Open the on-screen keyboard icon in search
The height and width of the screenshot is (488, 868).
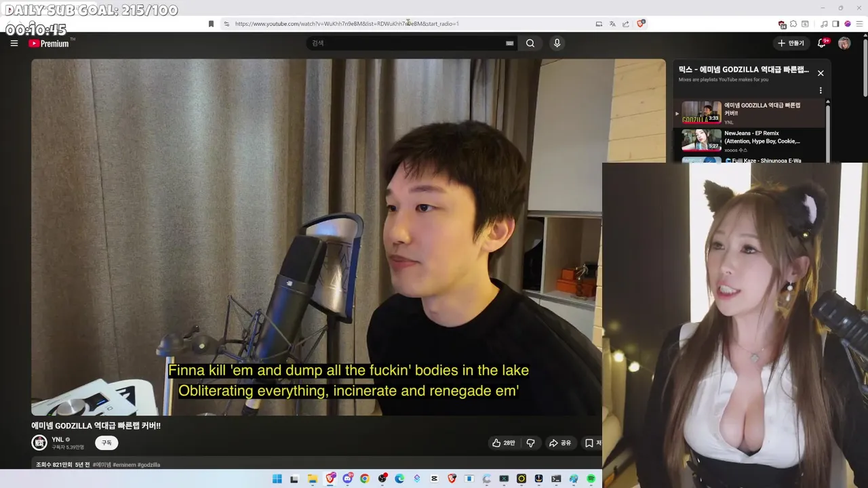[510, 43]
